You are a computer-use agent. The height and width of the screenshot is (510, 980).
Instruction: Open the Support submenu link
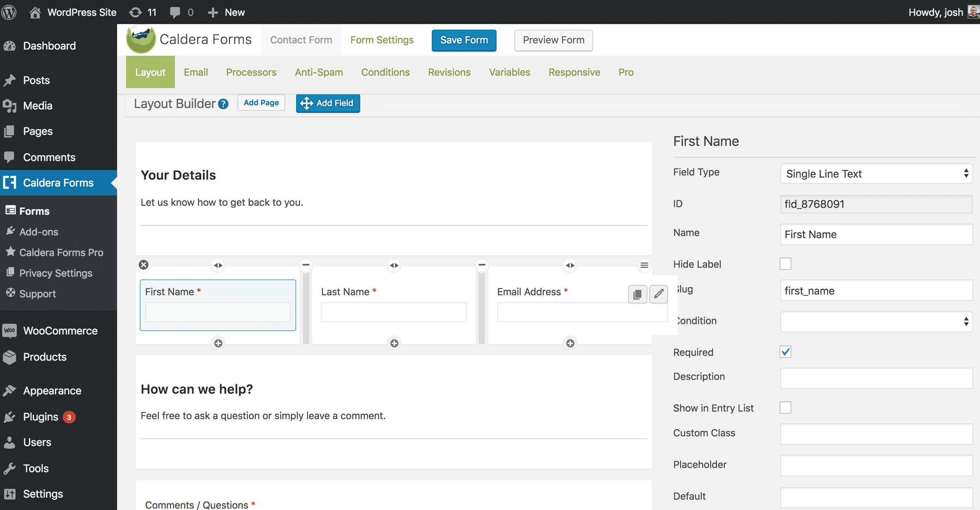tap(37, 293)
